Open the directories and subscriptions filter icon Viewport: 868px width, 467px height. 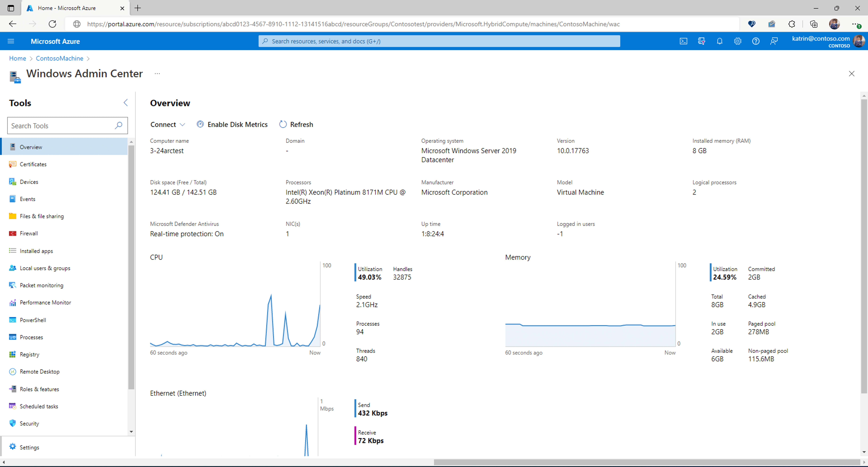coord(702,41)
